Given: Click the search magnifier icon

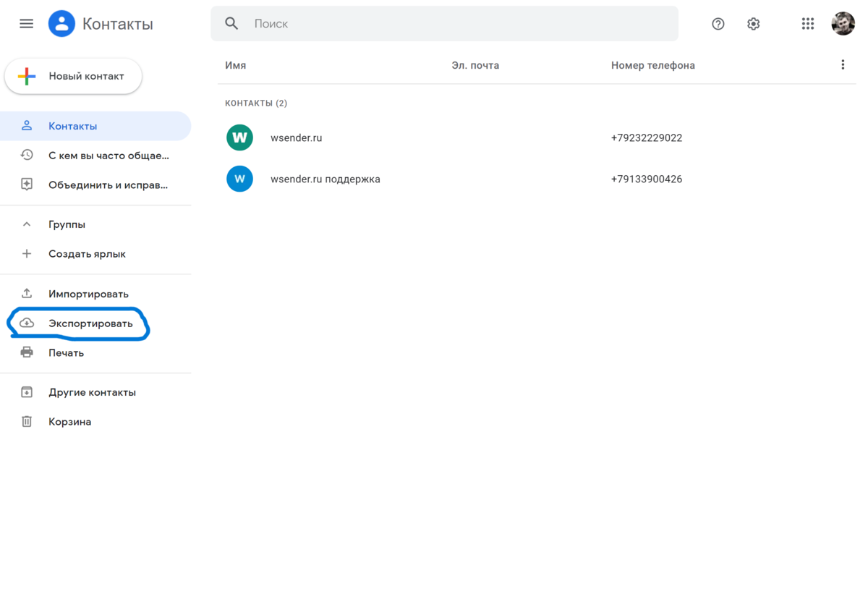Looking at the screenshot, I should point(231,24).
